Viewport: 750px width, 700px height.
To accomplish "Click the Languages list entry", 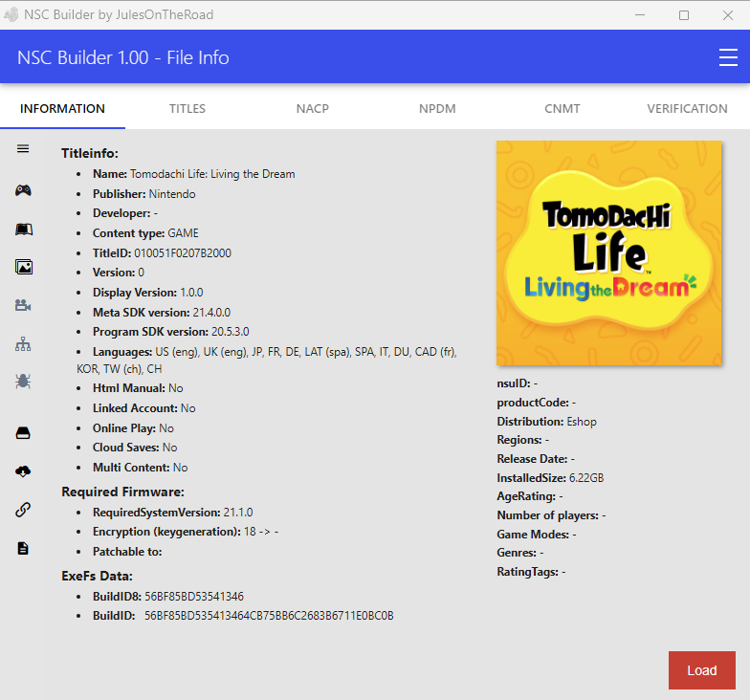I will pyautogui.click(x=267, y=361).
